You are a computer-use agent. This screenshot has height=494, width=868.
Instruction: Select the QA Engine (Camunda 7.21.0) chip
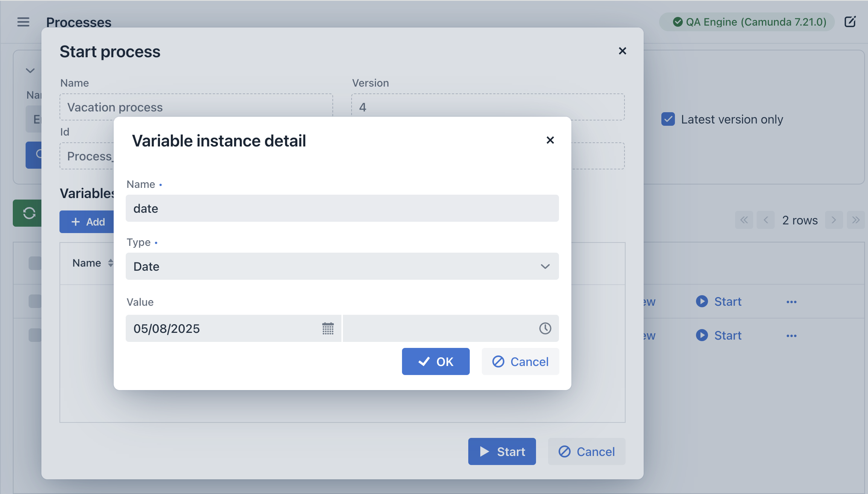(747, 22)
